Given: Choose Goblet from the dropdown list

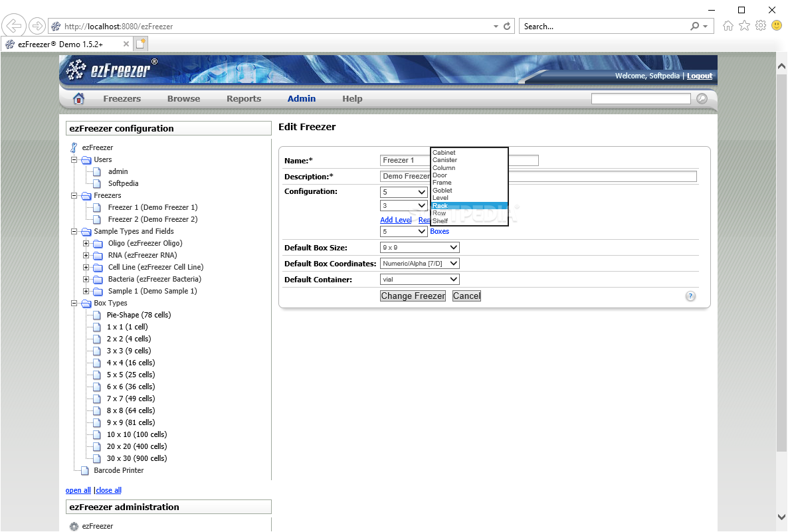Looking at the screenshot, I should (469, 191).
